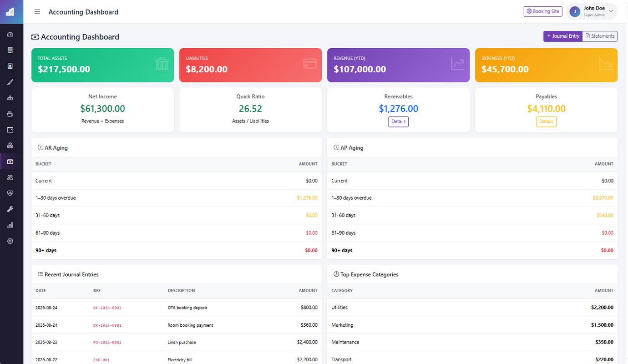The height and width of the screenshot is (364, 628).
Task: Open the coffee cup sidebar icon
Action: tap(10, 114)
